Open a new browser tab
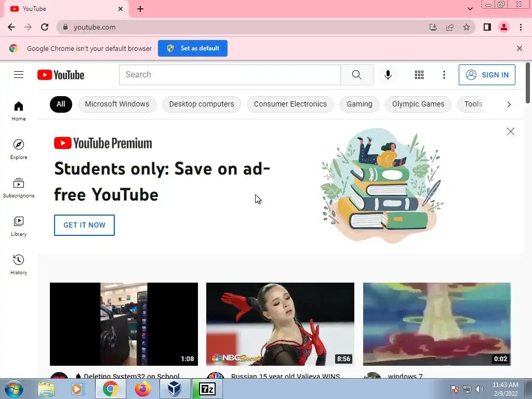 140,9
